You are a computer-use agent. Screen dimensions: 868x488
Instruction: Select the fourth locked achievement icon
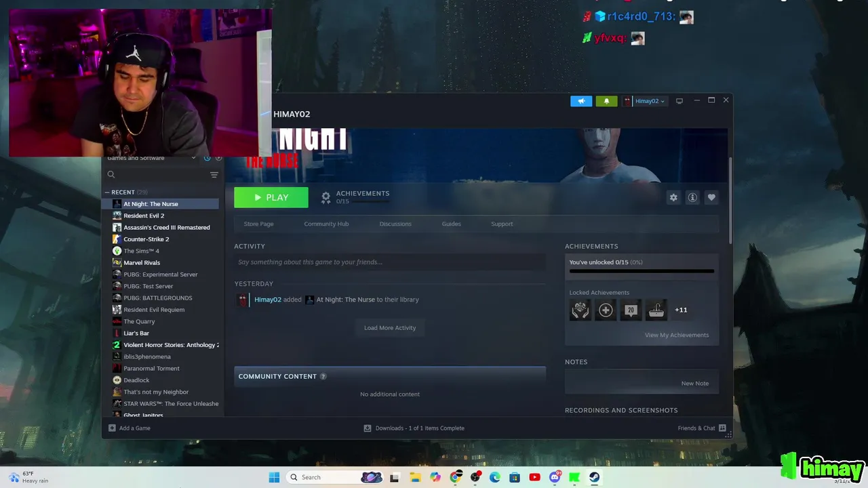tap(656, 310)
